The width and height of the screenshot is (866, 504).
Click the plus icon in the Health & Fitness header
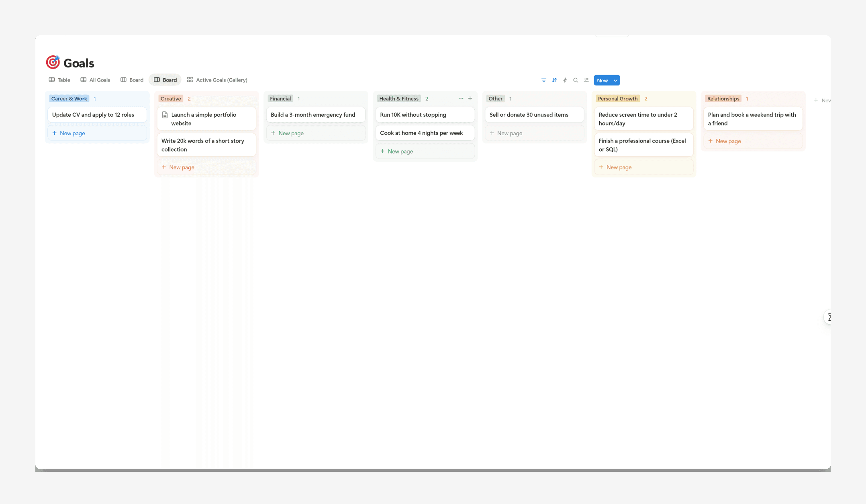(470, 98)
